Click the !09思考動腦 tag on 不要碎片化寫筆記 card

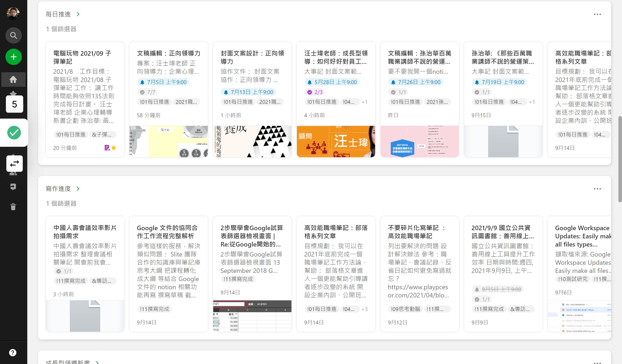(406, 309)
